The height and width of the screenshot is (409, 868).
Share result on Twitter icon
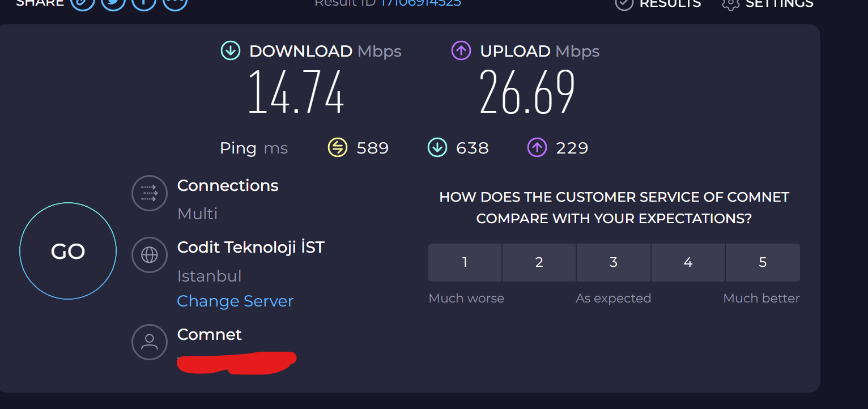point(113,3)
